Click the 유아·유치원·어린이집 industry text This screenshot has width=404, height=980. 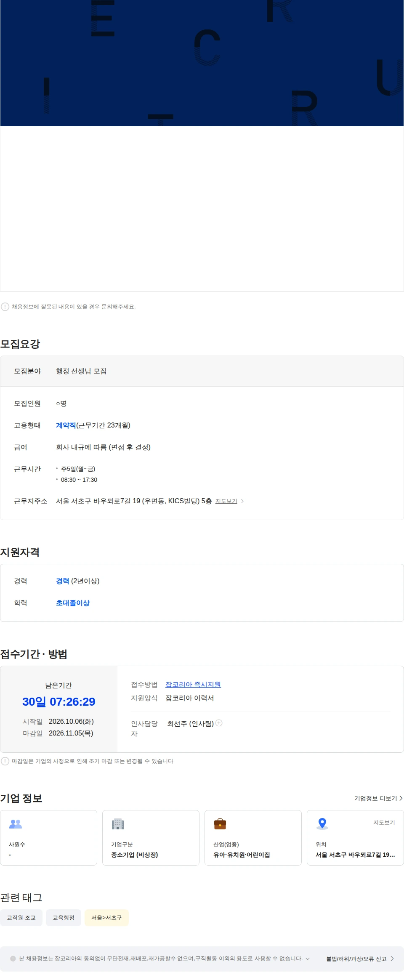tap(242, 855)
